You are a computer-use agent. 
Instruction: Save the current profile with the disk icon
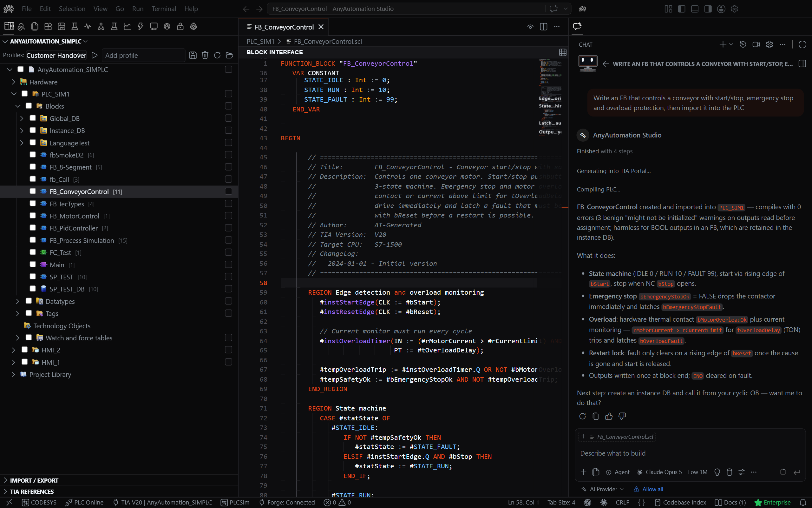tap(193, 55)
